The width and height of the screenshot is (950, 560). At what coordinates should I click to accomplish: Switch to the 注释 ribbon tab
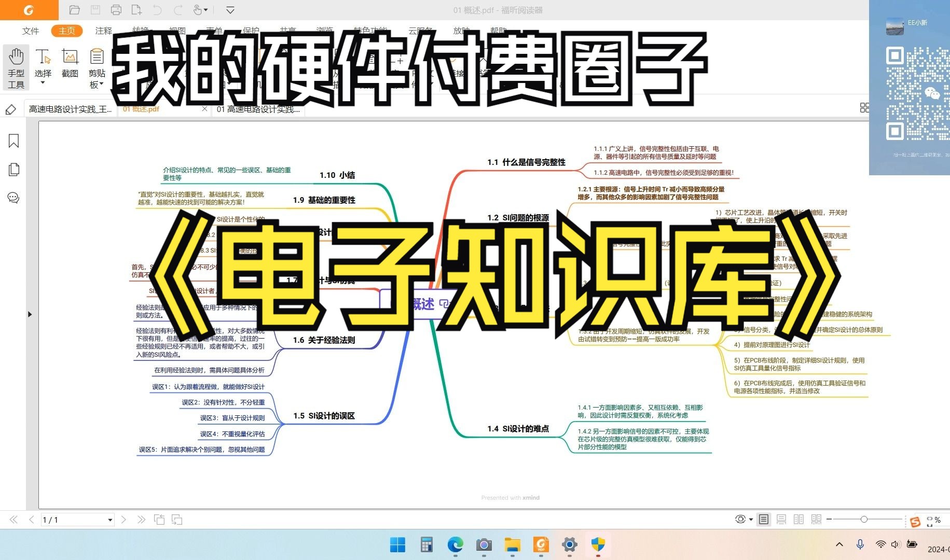pyautogui.click(x=103, y=31)
